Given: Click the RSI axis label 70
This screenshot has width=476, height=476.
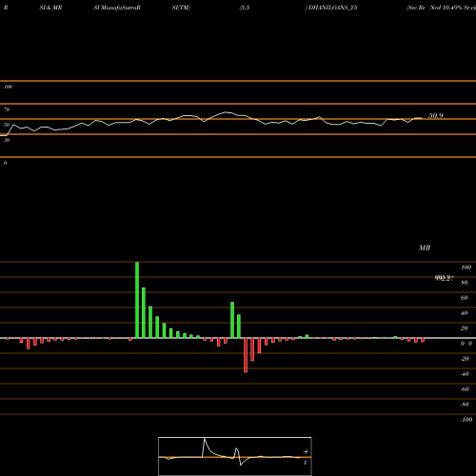Looking at the screenshot, I should pos(7,109).
